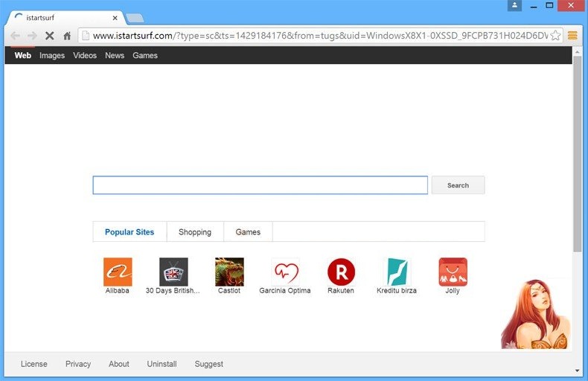
Task: Maximize the browser window
Action: click(x=549, y=5)
